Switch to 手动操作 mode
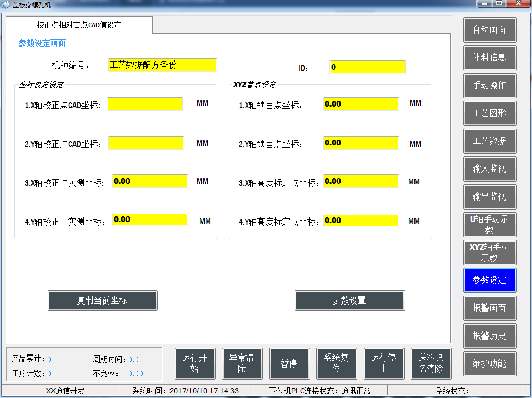 point(490,86)
